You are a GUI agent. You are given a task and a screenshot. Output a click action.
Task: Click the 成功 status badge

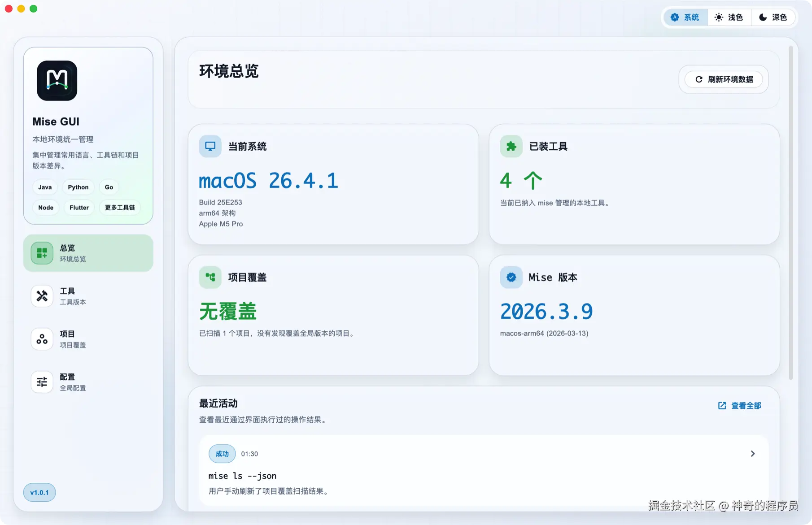222,454
